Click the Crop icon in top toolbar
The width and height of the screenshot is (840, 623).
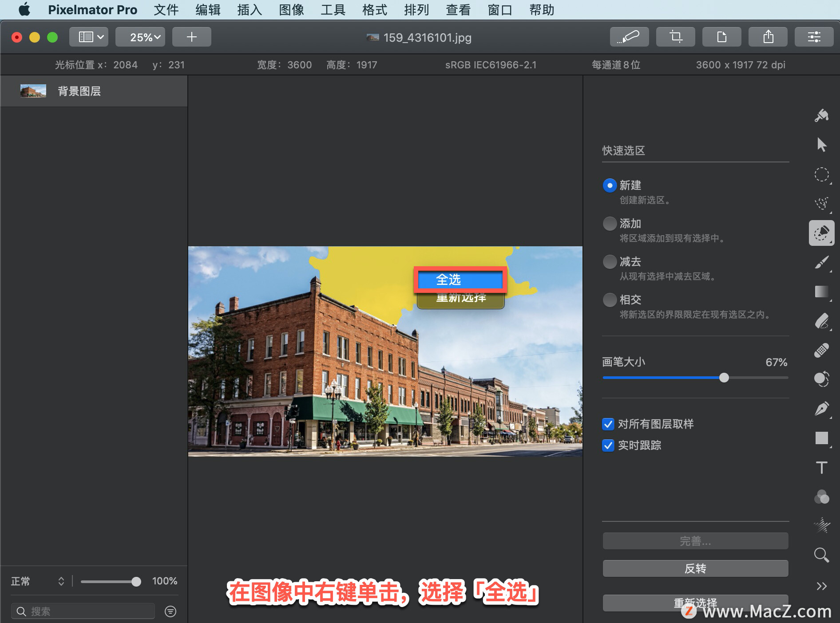click(675, 37)
